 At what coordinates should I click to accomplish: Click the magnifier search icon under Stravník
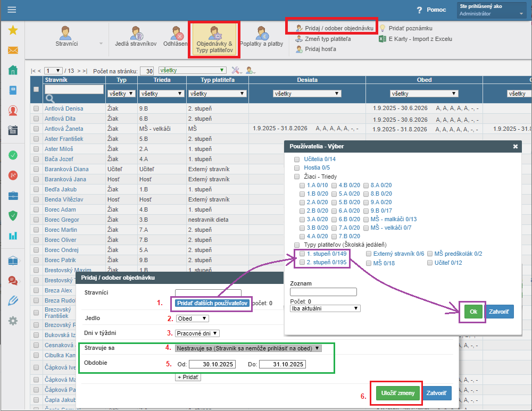[x=50, y=98]
